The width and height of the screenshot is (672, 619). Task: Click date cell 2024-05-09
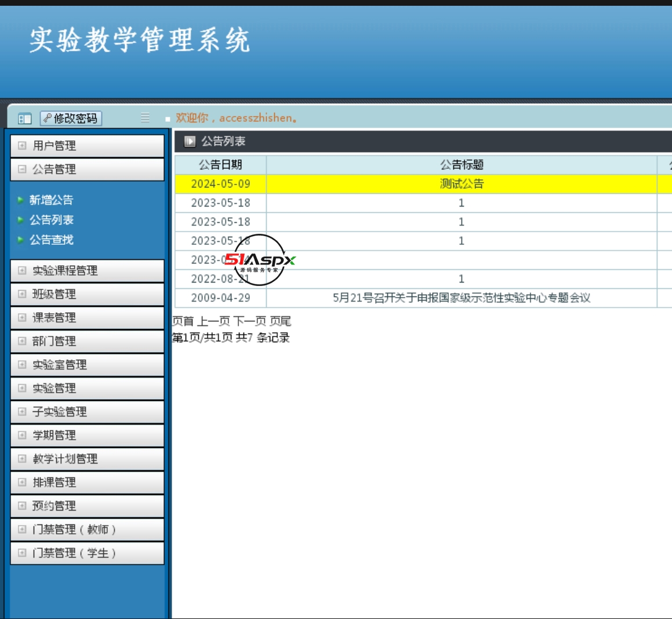221,184
